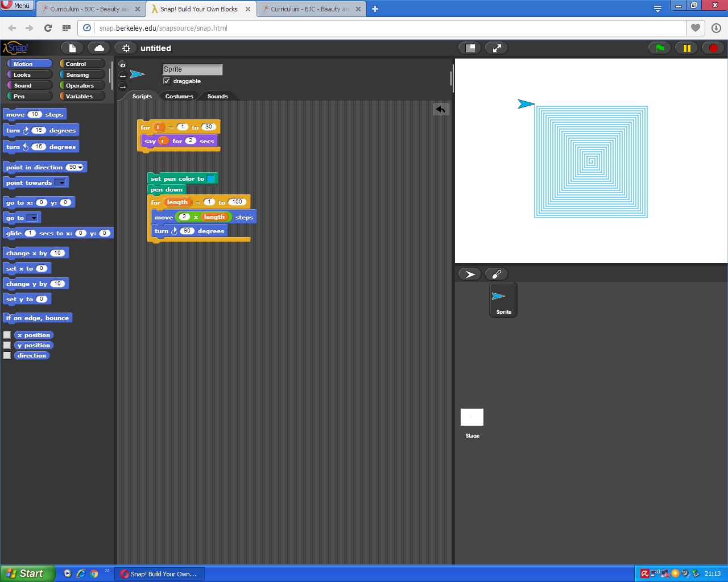728x582 pixels.
Task: Open the settings gear menu
Action: (126, 48)
